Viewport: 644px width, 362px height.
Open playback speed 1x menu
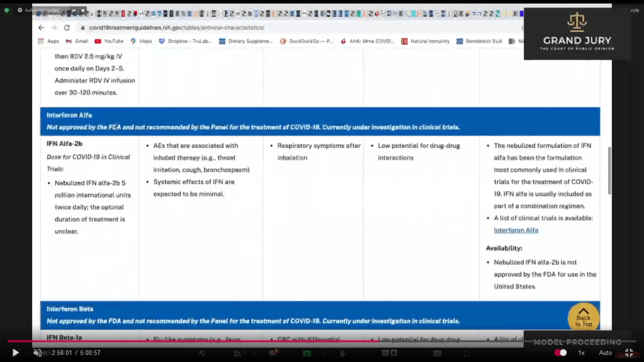[x=581, y=353]
